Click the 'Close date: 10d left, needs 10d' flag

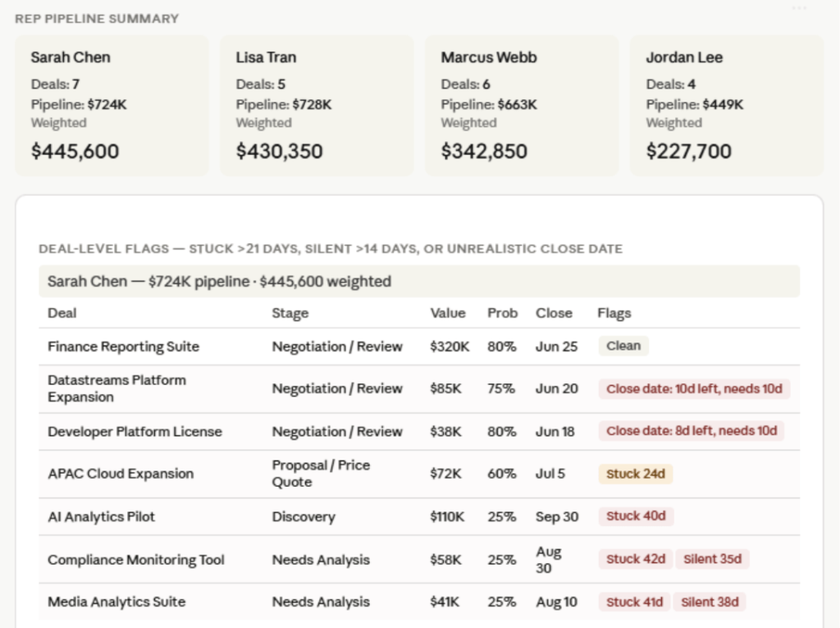coord(694,389)
